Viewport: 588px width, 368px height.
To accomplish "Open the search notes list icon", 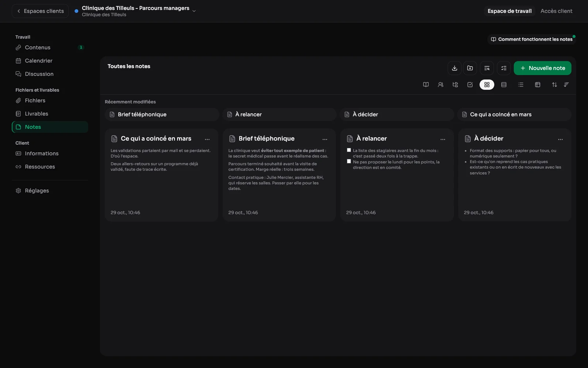I will point(487,68).
